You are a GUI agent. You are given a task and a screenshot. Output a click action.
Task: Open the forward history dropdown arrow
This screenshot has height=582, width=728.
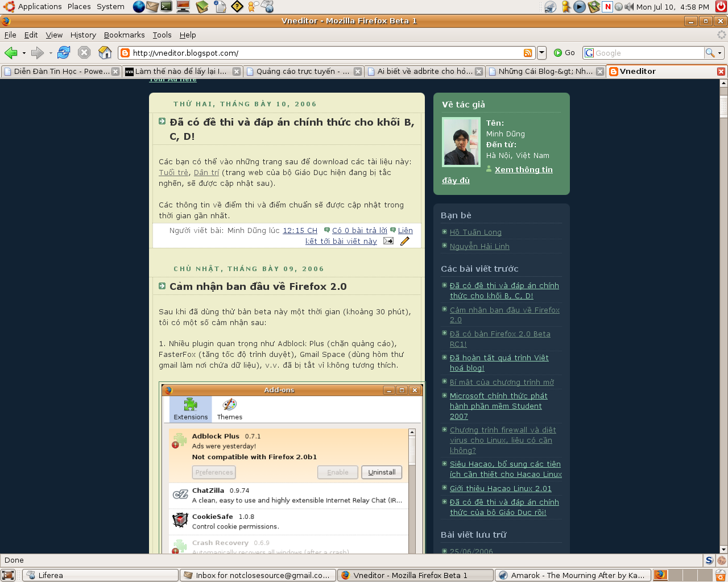(50, 53)
